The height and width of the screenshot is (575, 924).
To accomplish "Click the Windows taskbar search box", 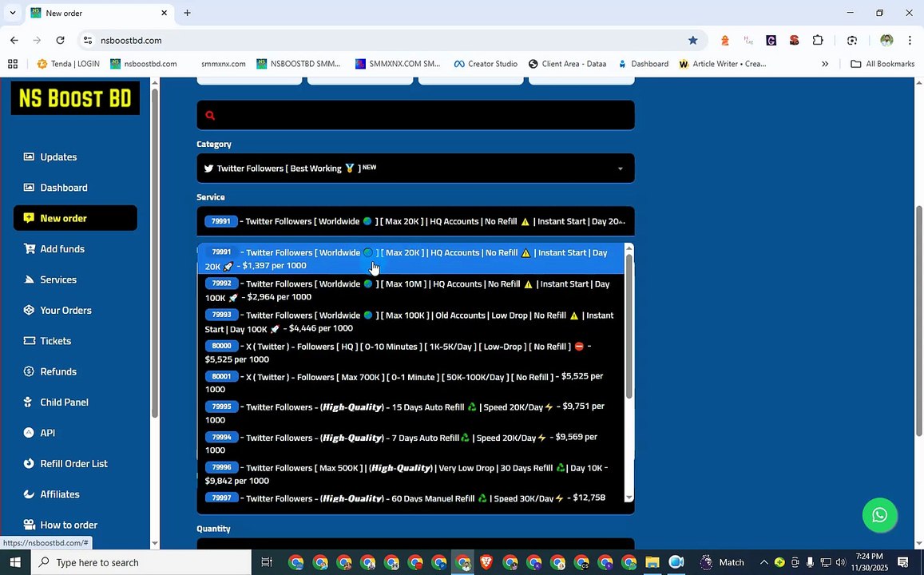I will point(141,563).
